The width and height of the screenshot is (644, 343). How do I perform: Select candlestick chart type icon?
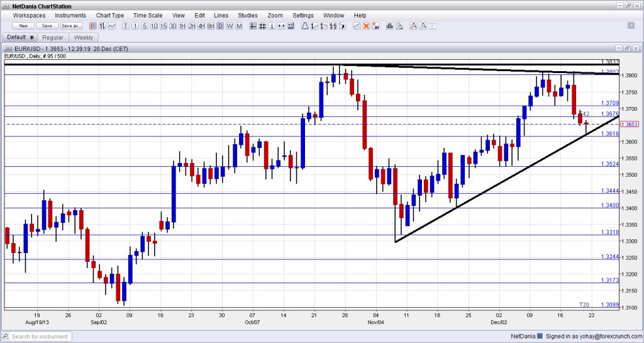93,26
